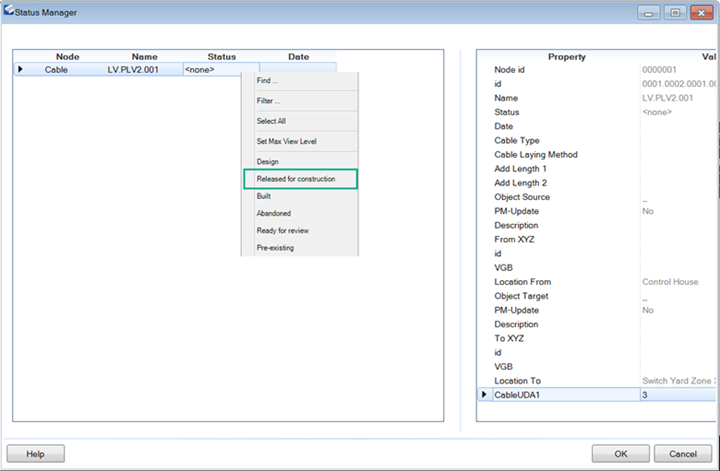The width and height of the screenshot is (720, 471).
Task: Click the Status column header
Action: 221,57
